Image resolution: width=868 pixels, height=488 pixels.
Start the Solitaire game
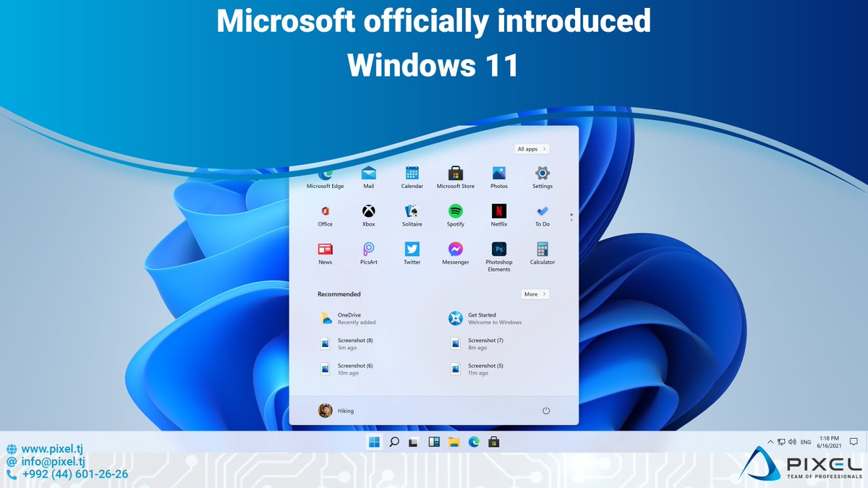click(412, 216)
